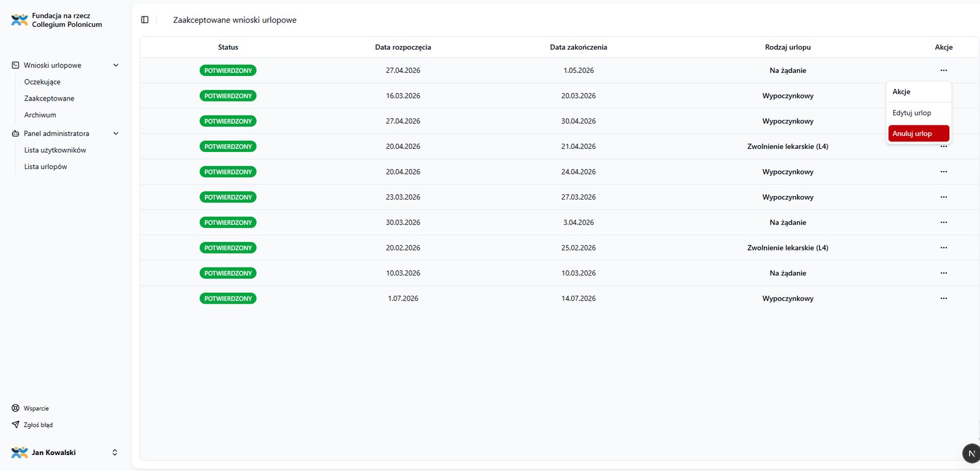This screenshot has width=980, height=471.
Task: Open the round N dev tools badge
Action: 971,453
